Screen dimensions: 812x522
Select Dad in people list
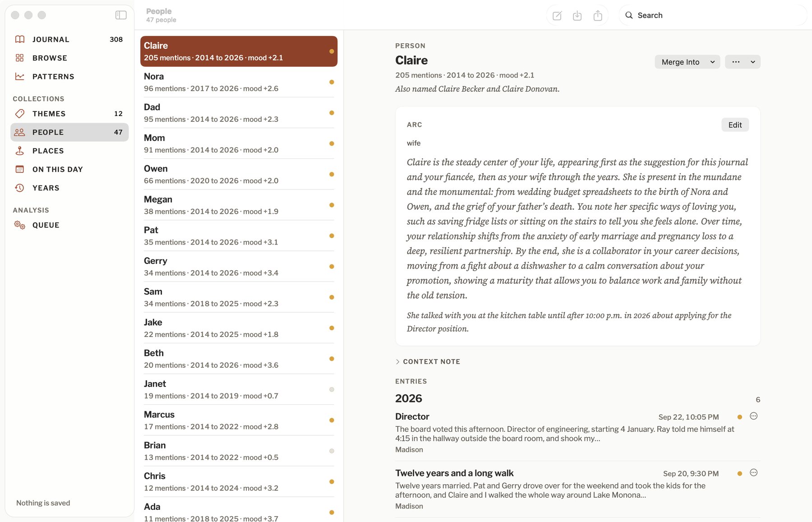tap(239, 113)
